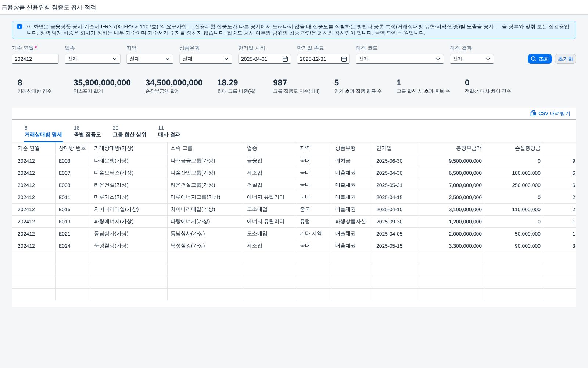
Task: Click the 2025-06-30 maturity date cell
Action: pos(397,161)
